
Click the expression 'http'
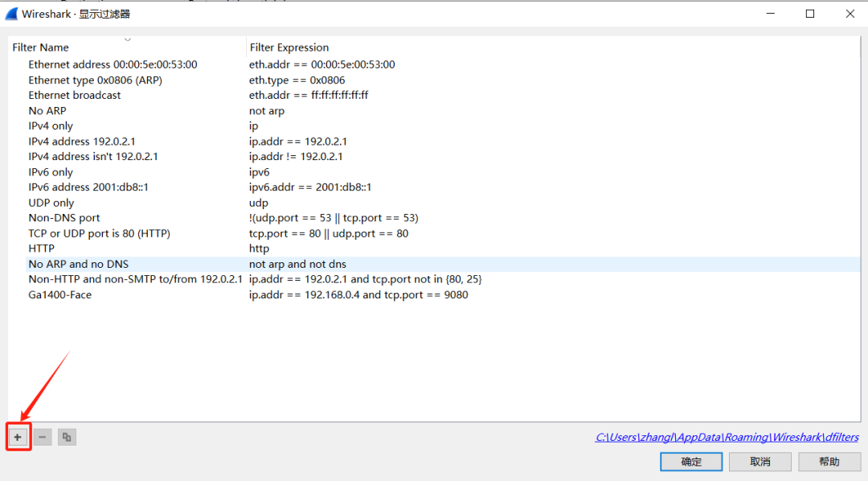click(x=259, y=249)
